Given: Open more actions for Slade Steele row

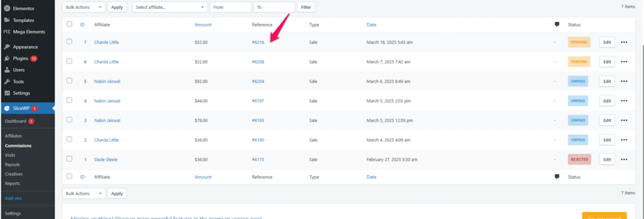Looking at the screenshot, I should pos(624,159).
